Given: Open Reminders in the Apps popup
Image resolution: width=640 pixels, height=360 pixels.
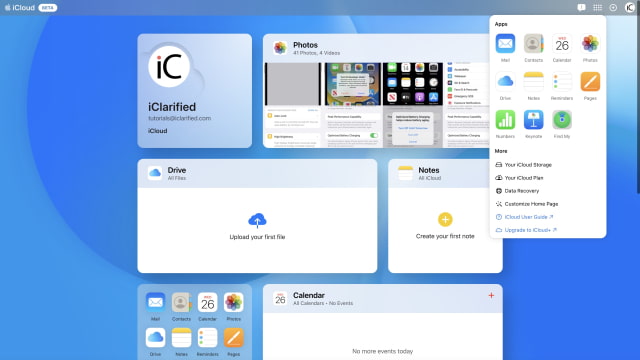Looking at the screenshot, I should tap(562, 82).
